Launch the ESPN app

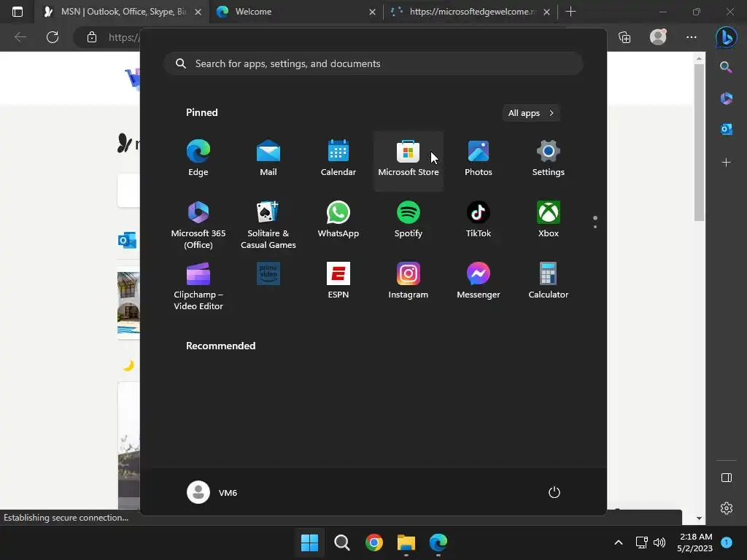[338, 281]
